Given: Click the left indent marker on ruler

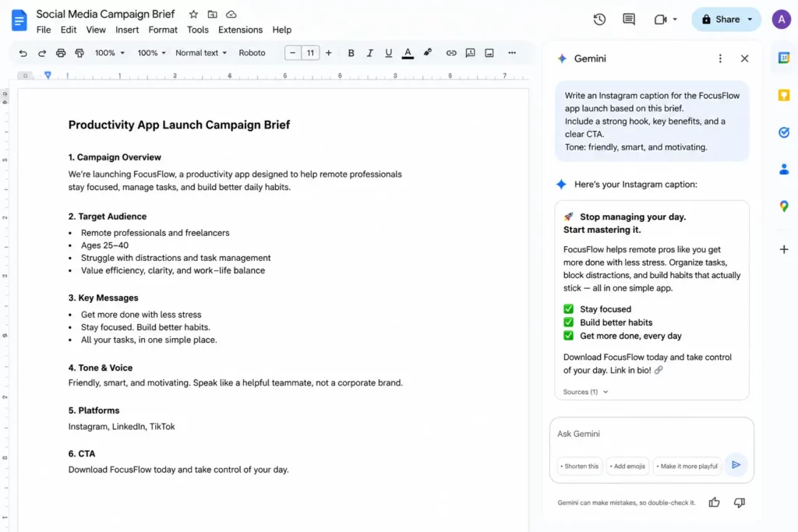Looking at the screenshot, I should [x=48, y=76].
